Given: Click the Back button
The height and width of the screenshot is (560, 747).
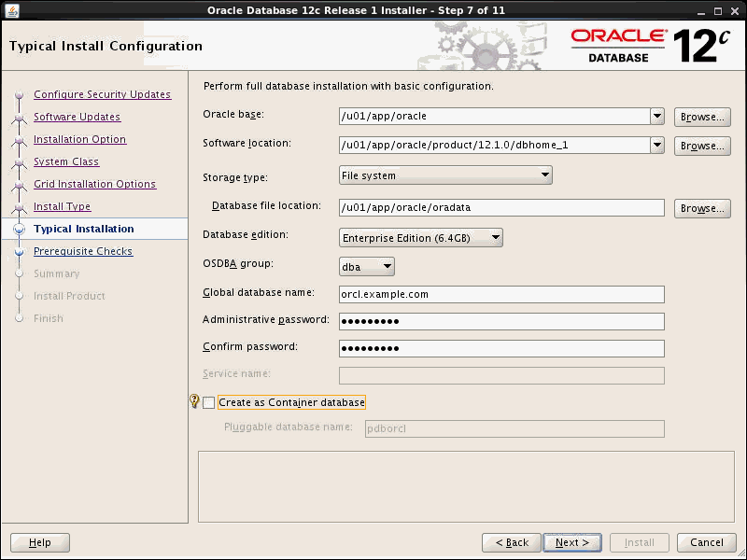Looking at the screenshot, I should 512,542.
